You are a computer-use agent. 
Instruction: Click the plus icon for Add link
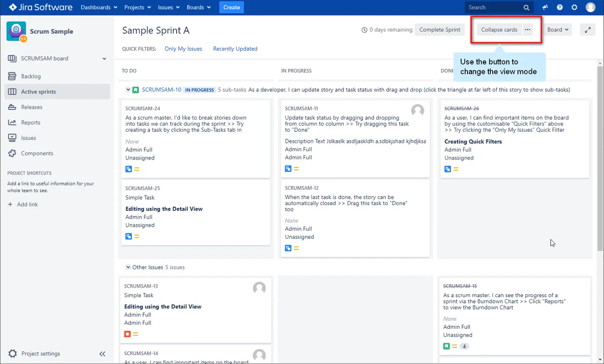click(x=11, y=205)
